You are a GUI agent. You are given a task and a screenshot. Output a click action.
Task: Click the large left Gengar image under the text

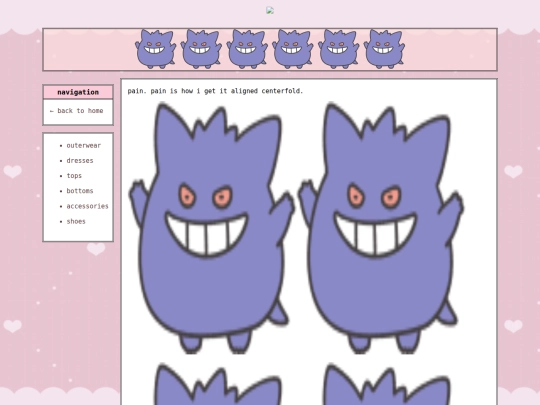(212, 228)
